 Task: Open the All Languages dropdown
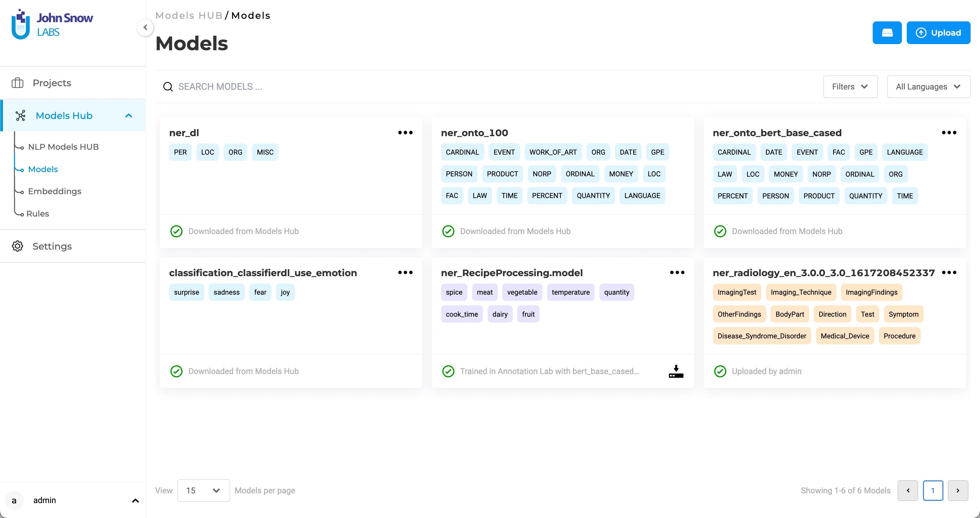928,87
